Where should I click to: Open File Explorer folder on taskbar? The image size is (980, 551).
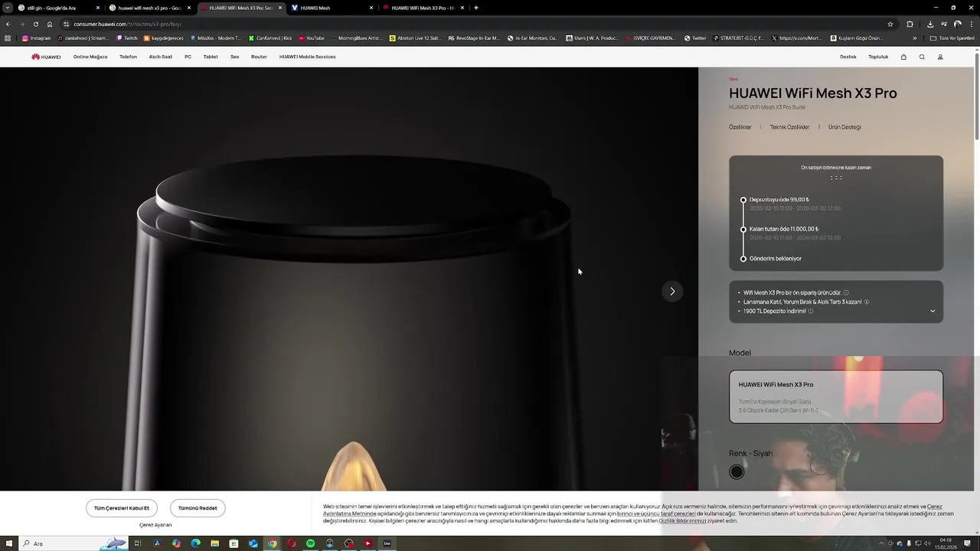coord(215,543)
